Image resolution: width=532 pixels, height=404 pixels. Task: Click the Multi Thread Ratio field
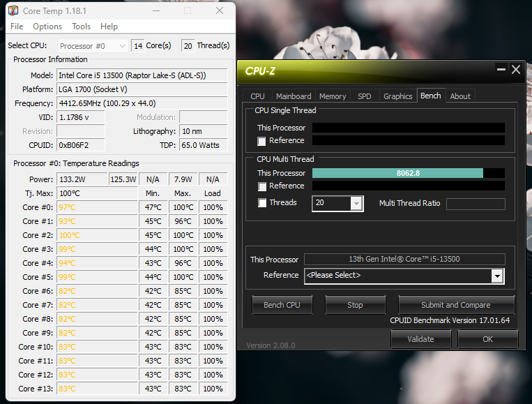476,204
